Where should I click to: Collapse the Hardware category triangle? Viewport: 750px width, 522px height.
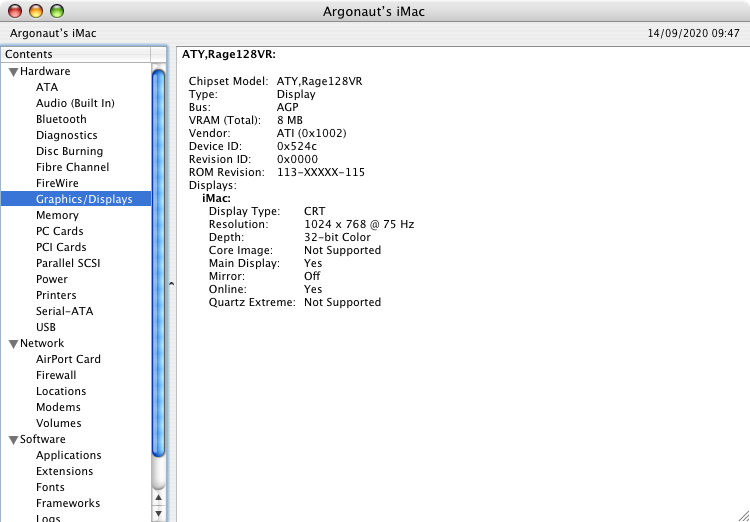tap(14, 72)
